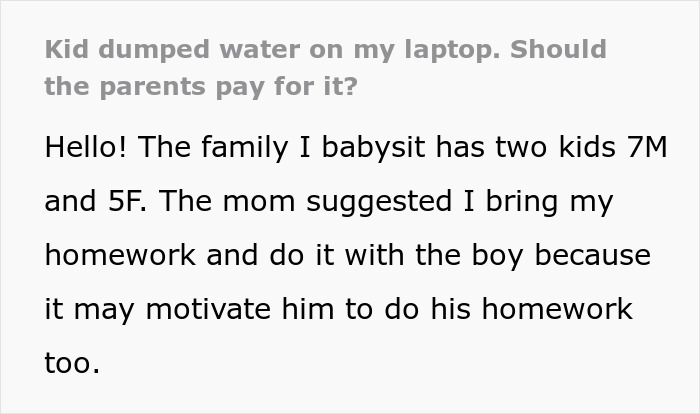Click the title line ending "pay for it?"

click(201, 86)
